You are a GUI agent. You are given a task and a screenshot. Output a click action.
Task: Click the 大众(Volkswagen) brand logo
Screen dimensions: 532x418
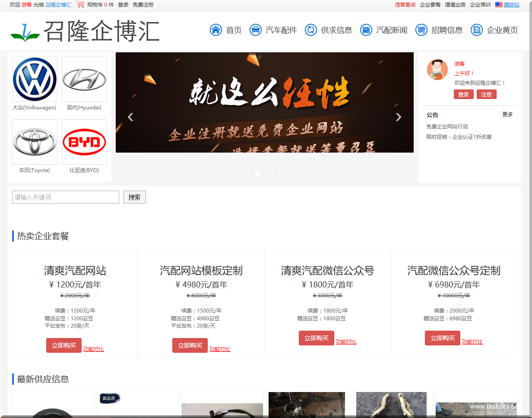tap(35, 79)
